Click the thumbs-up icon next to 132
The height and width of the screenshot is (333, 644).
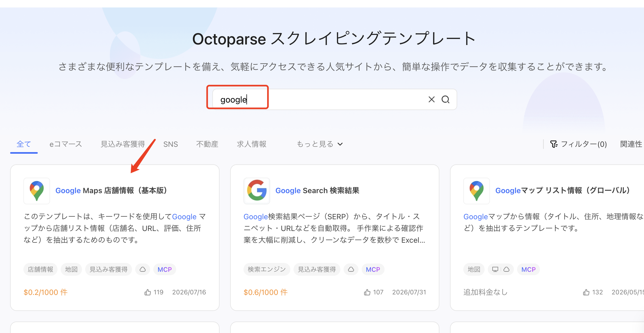pyautogui.click(x=586, y=292)
